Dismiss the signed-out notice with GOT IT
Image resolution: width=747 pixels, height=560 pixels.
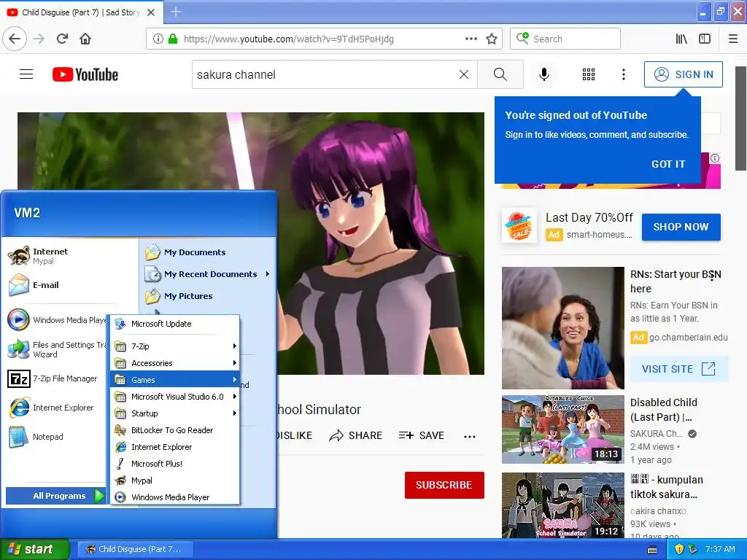(x=668, y=164)
